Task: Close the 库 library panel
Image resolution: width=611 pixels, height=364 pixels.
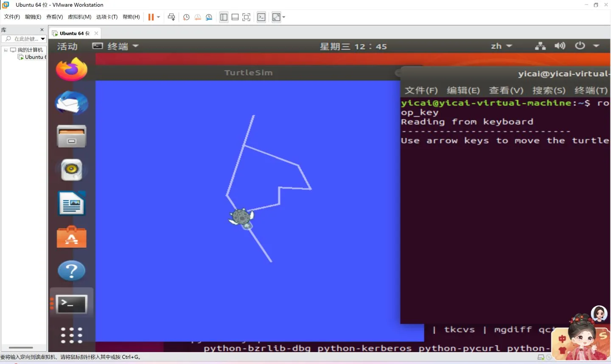Action: click(x=42, y=30)
